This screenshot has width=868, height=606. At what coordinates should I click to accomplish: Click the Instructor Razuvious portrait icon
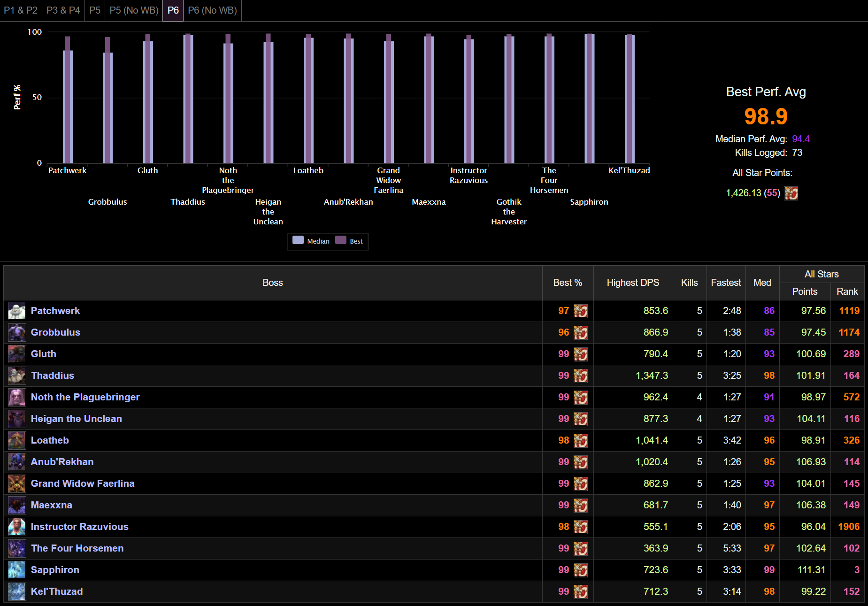tap(17, 527)
